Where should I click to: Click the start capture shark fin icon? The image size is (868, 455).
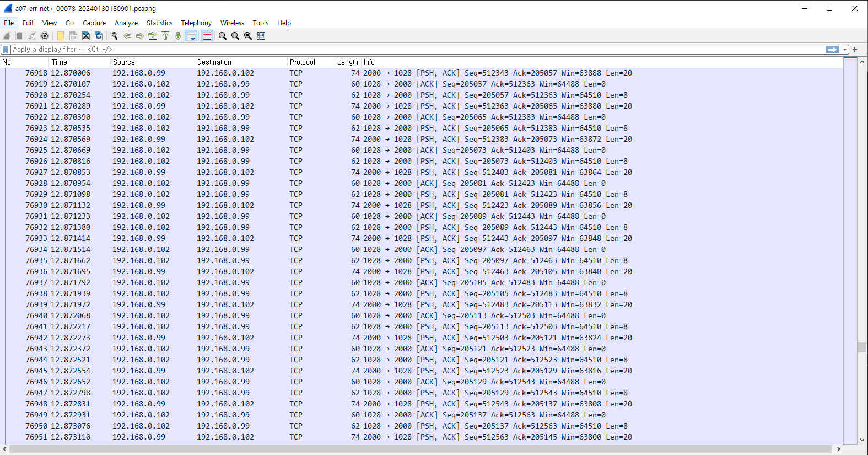(x=7, y=36)
